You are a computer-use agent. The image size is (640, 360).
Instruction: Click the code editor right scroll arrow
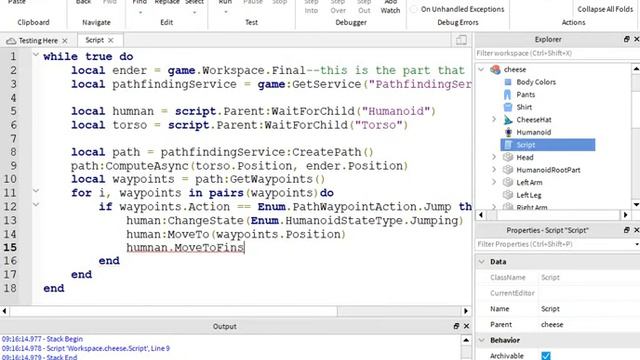(466, 311)
